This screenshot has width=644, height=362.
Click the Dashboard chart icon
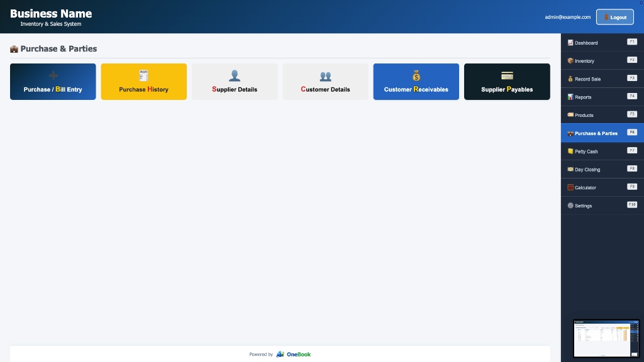click(570, 43)
